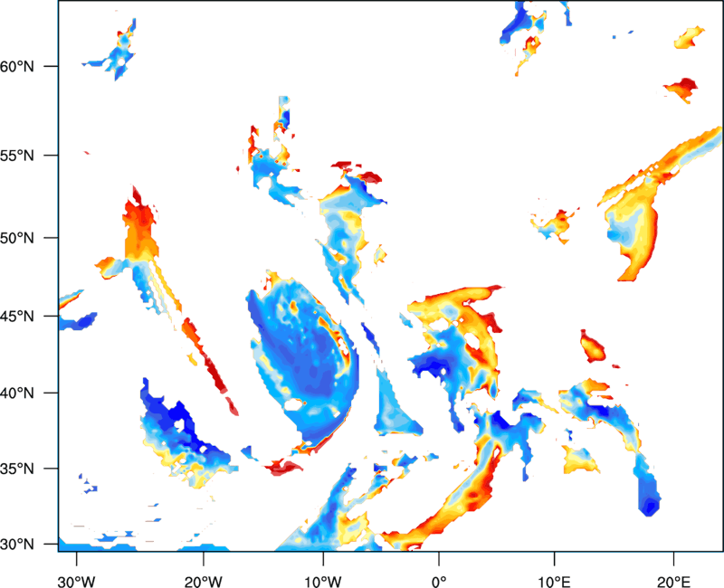This screenshot has width=724, height=588.
Task: Click the 30°N latitude label
Action: 17,545
